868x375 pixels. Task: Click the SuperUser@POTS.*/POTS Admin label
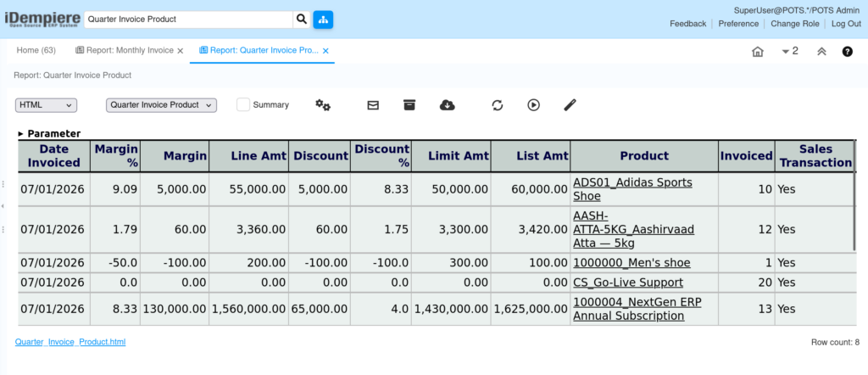click(x=797, y=10)
